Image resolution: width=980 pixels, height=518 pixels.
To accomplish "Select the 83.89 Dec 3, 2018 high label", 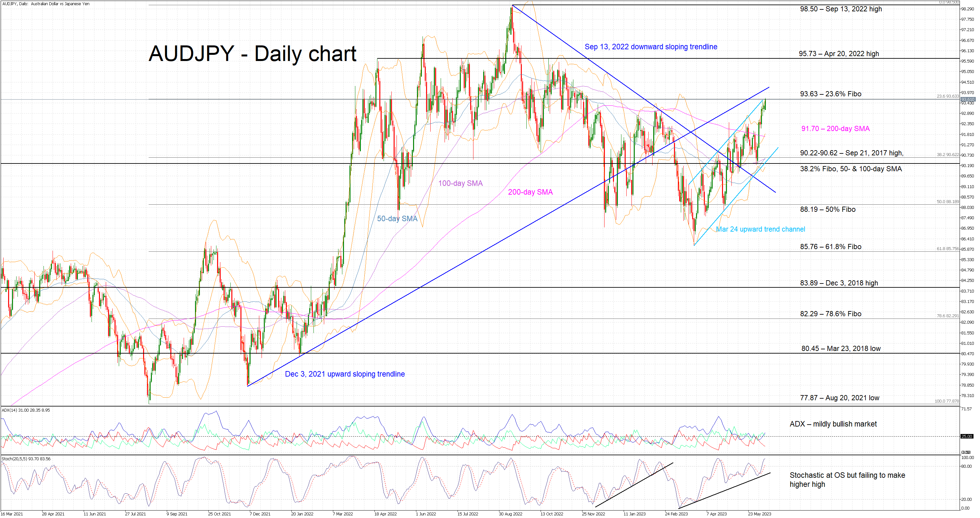I will (x=839, y=283).
